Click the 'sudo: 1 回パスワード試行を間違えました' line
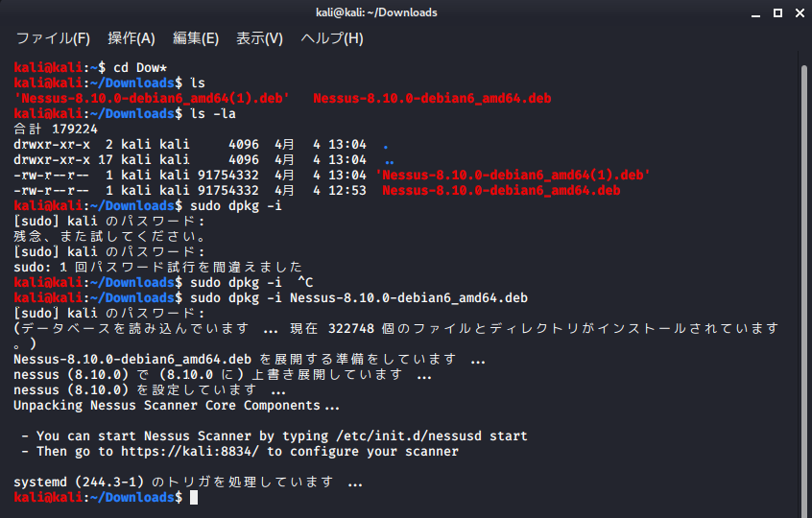812x518 pixels. (x=158, y=267)
